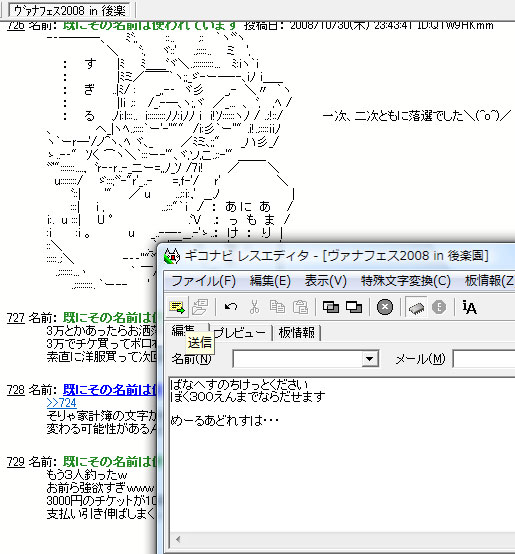The image size is (515, 554).
Task: Click the blue poster name in post 728
Action: point(109,390)
